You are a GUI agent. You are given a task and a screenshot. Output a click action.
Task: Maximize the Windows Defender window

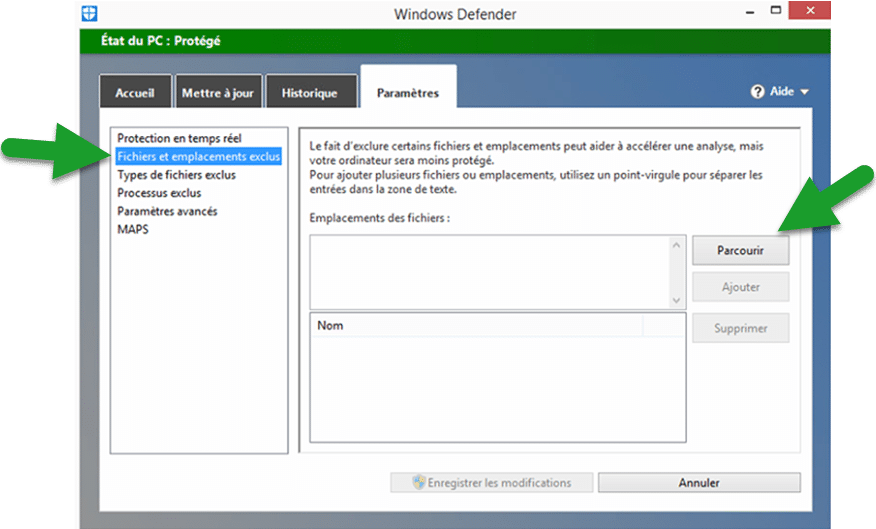click(775, 10)
